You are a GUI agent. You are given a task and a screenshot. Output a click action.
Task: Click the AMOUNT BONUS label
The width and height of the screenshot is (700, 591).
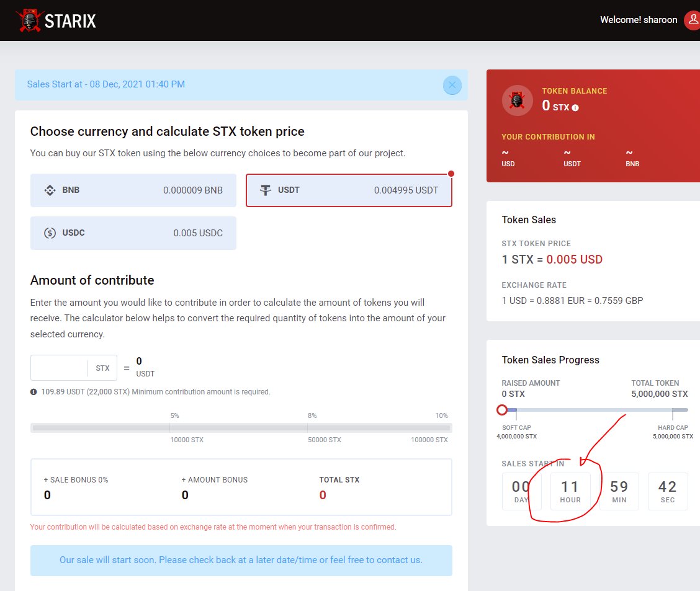(x=214, y=480)
